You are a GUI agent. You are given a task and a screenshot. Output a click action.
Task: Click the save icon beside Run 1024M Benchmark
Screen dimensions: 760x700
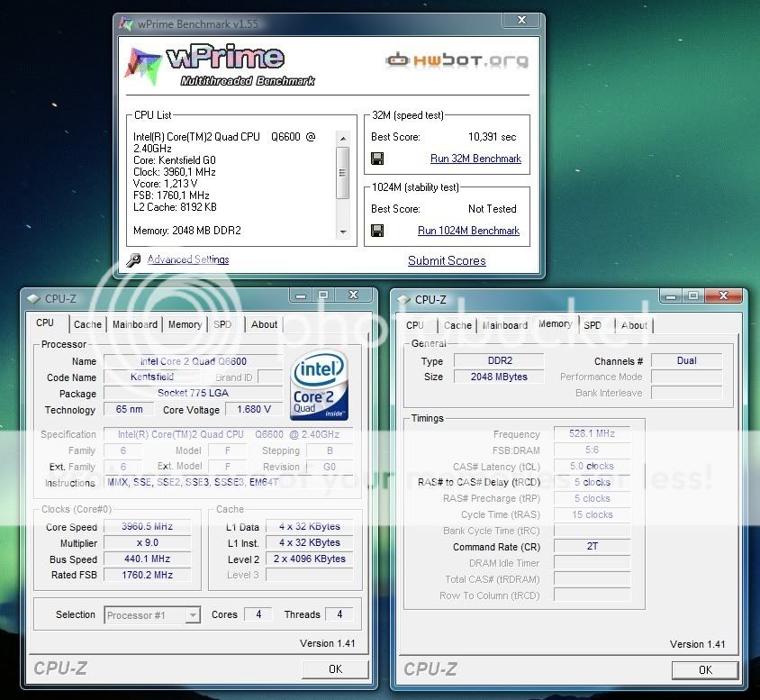tap(377, 231)
